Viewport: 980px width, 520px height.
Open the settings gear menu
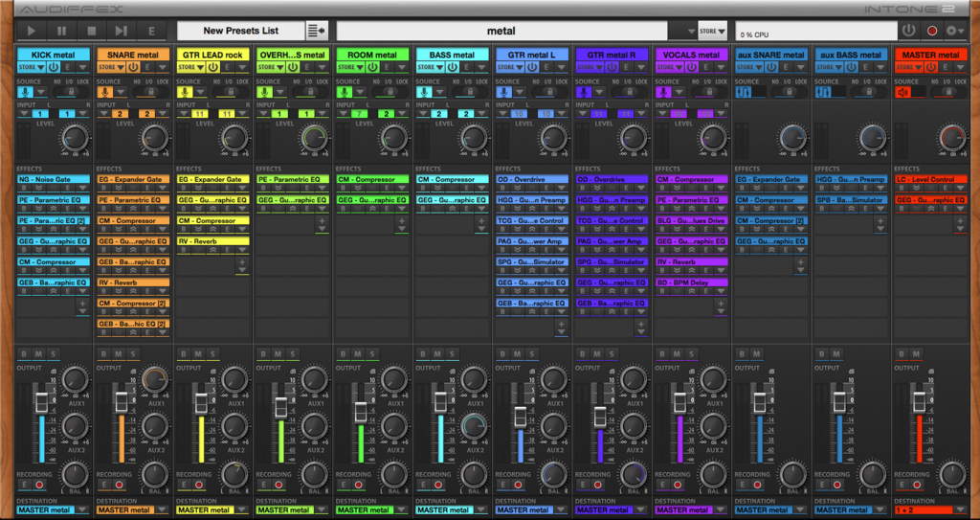(955, 31)
